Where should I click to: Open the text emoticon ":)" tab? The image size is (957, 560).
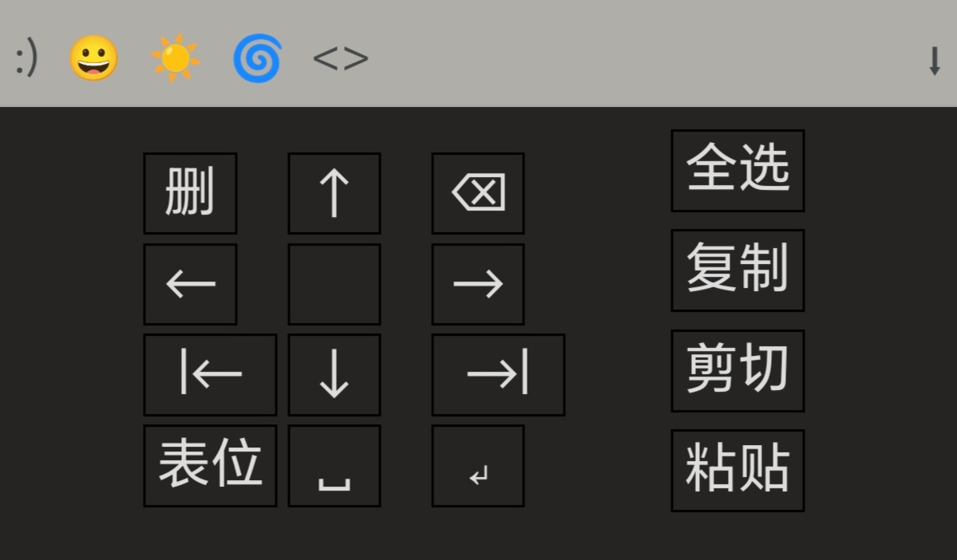pyautogui.click(x=27, y=58)
